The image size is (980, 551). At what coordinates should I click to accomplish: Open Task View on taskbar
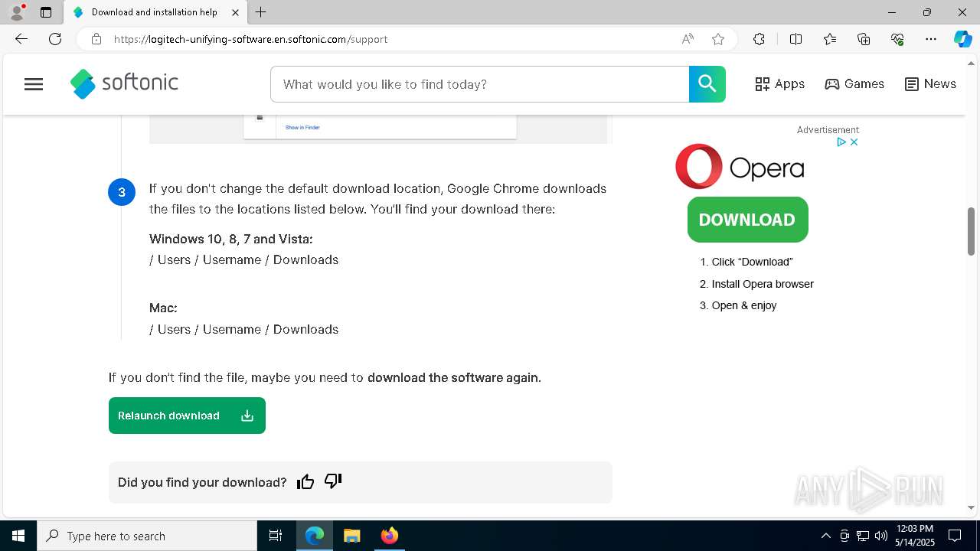(x=276, y=536)
